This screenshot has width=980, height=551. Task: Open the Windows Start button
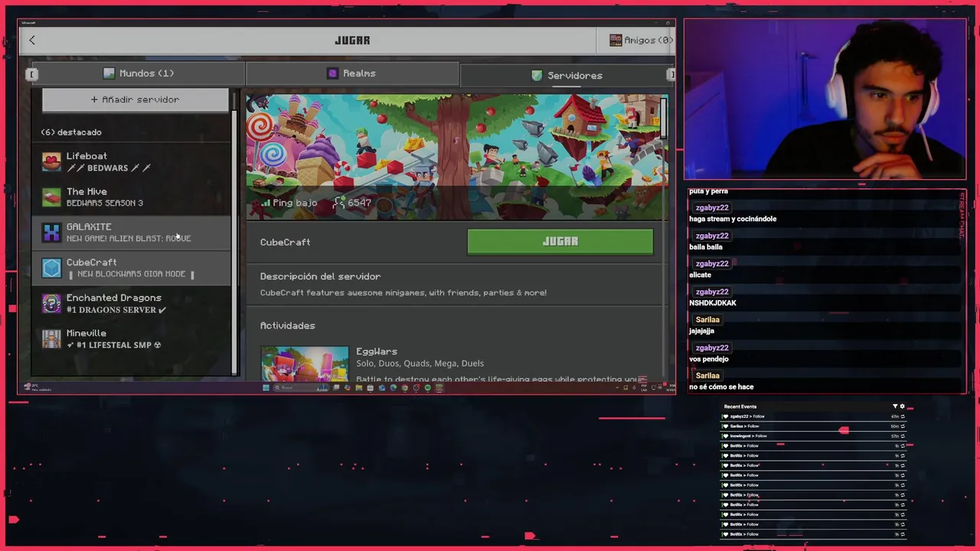[x=266, y=388]
